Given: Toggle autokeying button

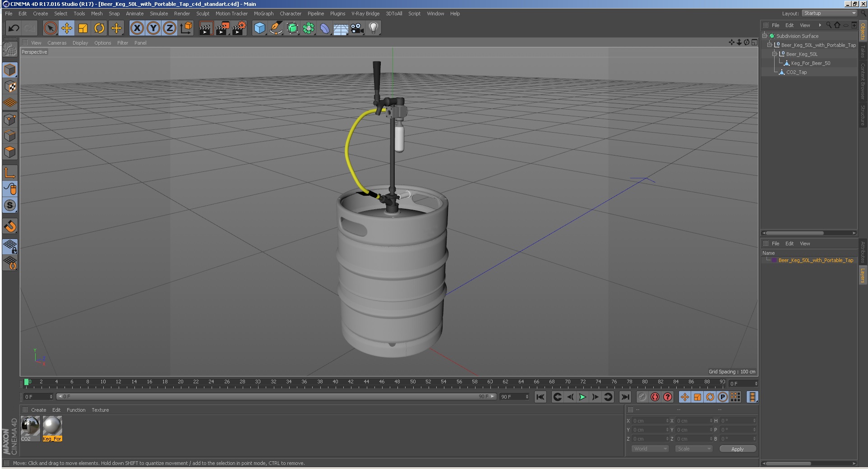Looking at the screenshot, I should tap(655, 397).
